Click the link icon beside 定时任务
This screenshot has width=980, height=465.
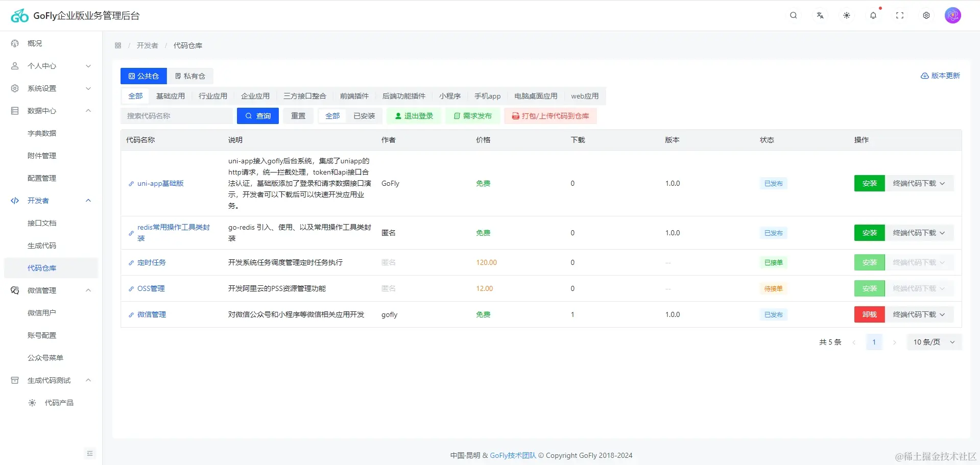[x=131, y=263]
